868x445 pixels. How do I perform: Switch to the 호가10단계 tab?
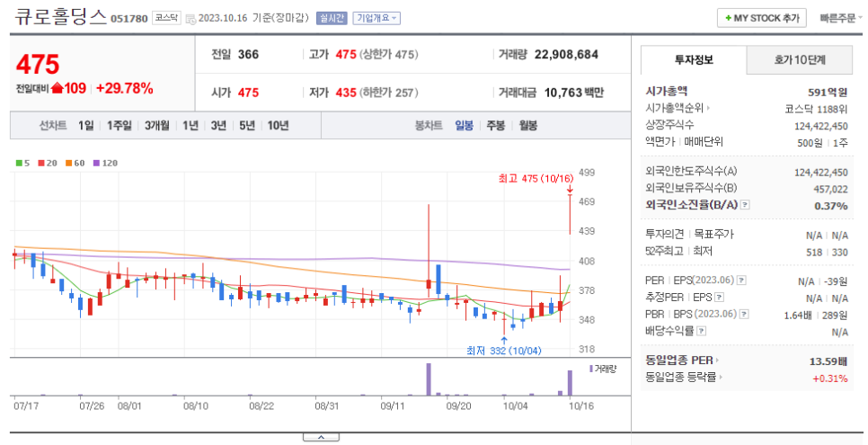(x=800, y=60)
